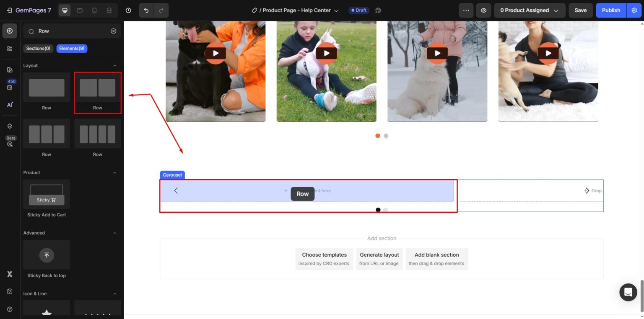Switch to the Sections(0) tab
Viewport: 644px width, 319px height.
click(x=38, y=49)
